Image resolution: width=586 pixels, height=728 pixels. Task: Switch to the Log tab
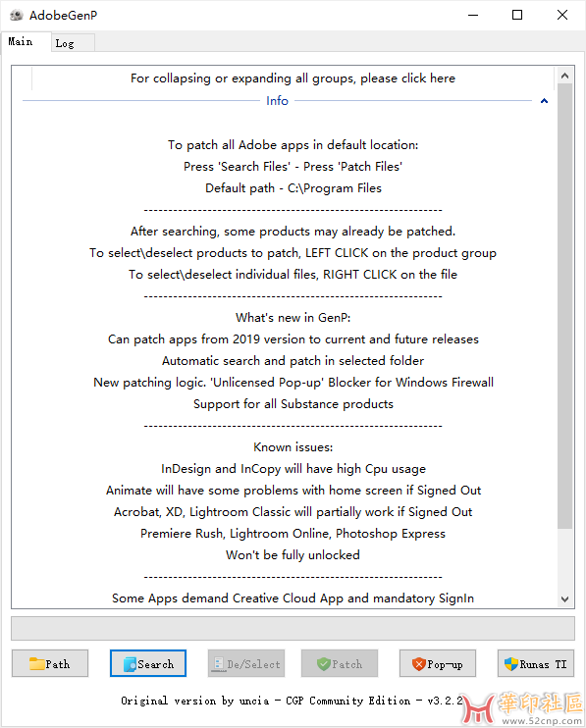(x=73, y=43)
